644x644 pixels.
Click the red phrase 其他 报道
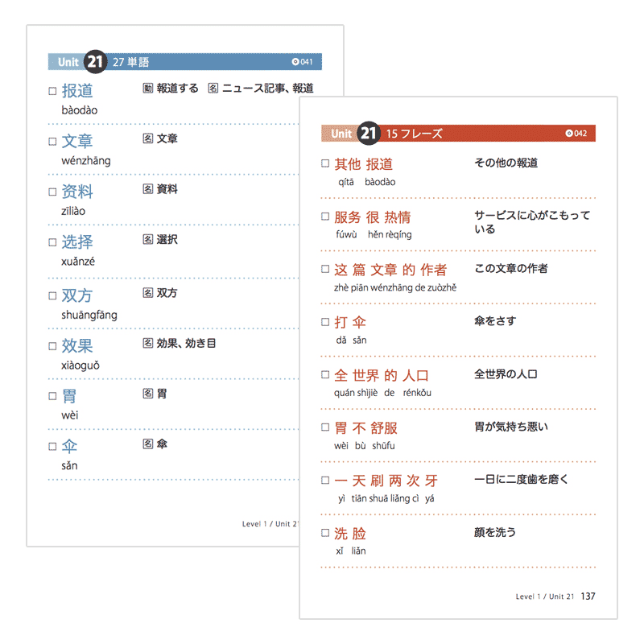[x=364, y=164]
